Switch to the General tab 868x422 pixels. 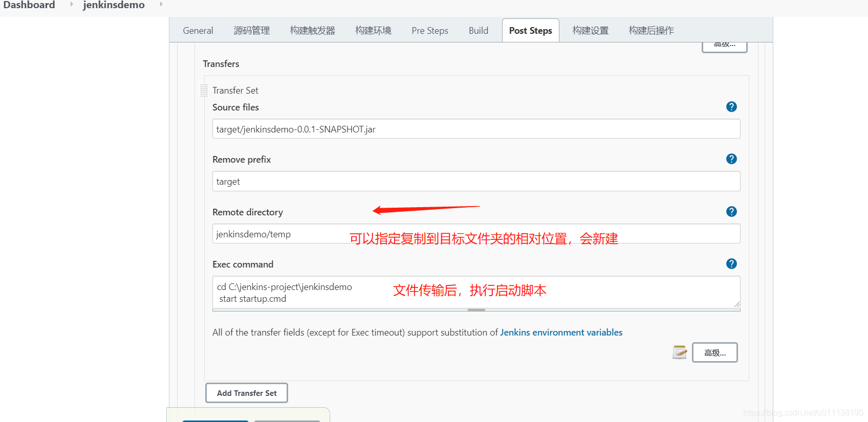pyautogui.click(x=198, y=31)
